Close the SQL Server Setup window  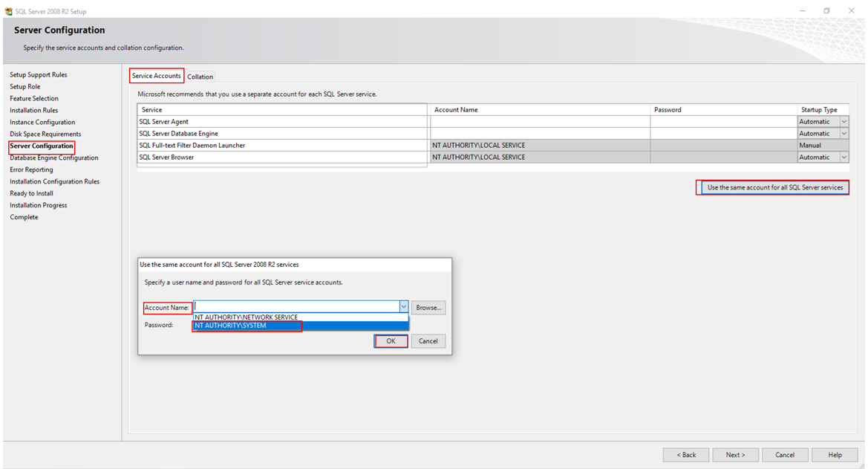[x=852, y=10]
